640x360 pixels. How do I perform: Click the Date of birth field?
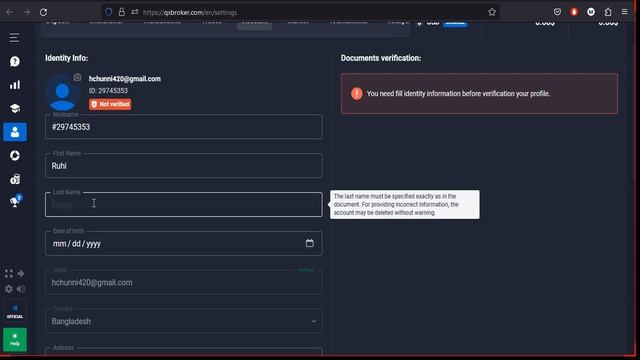[x=184, y=244]
